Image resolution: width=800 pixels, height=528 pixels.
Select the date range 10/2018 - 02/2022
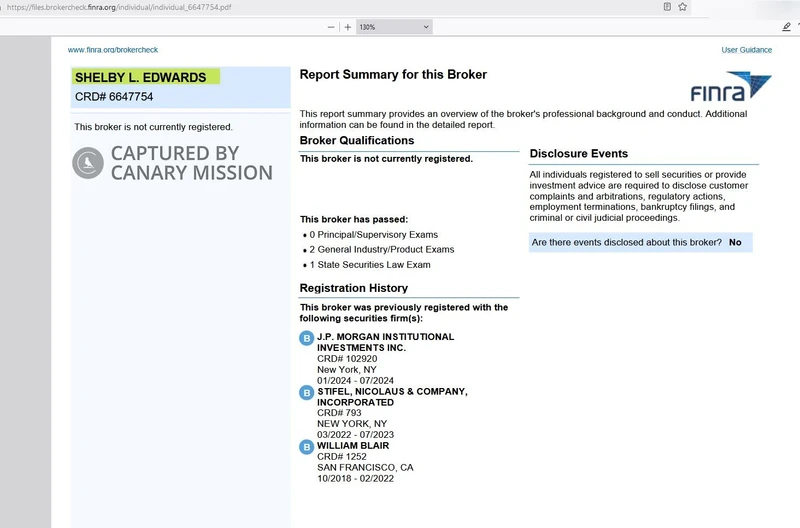355,479
